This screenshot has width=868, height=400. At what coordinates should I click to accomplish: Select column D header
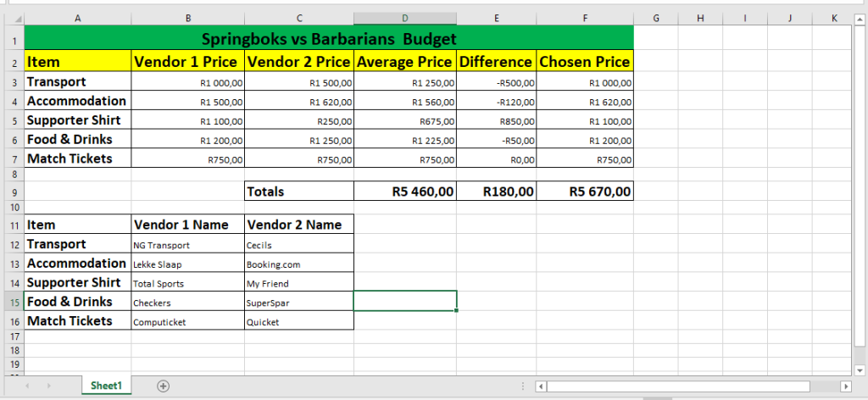pos(405,18)
